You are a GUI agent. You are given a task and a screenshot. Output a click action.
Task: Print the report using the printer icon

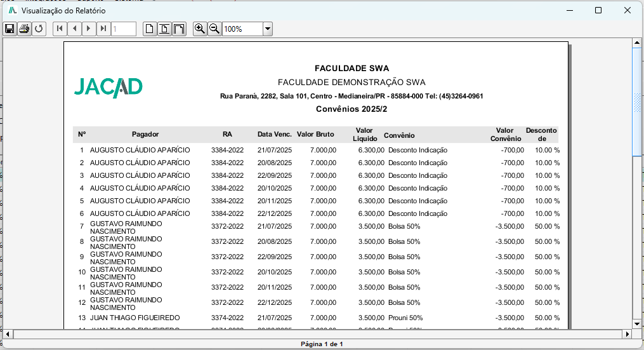click(x=24, y=29)
